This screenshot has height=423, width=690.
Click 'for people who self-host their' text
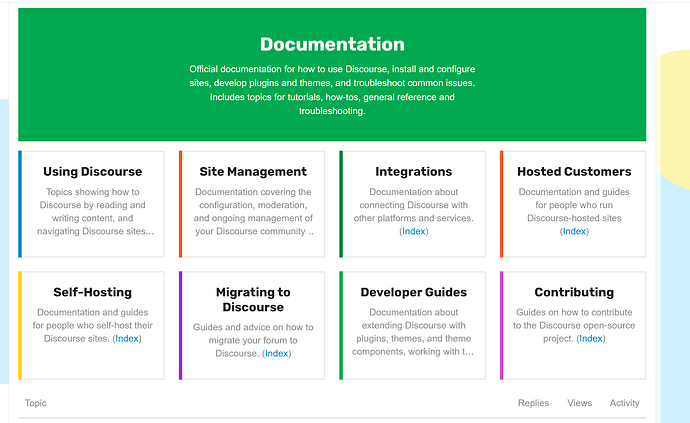click(92, 325)
